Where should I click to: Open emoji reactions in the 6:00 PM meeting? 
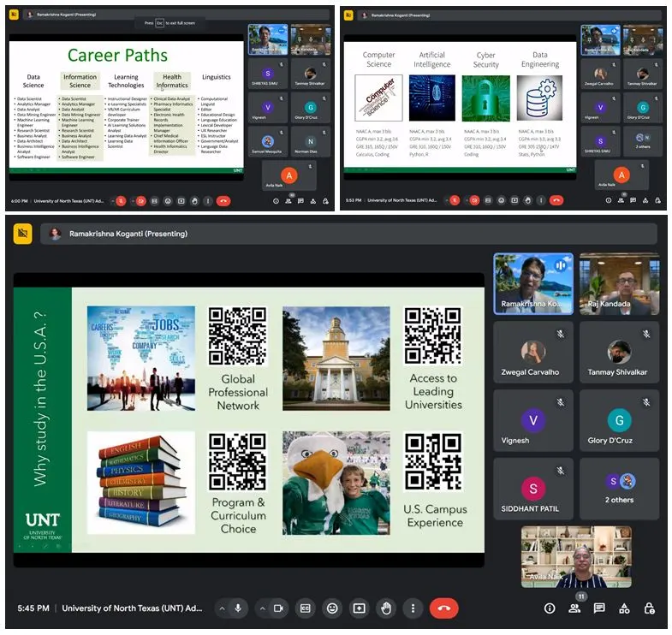[x=168, y=201]
